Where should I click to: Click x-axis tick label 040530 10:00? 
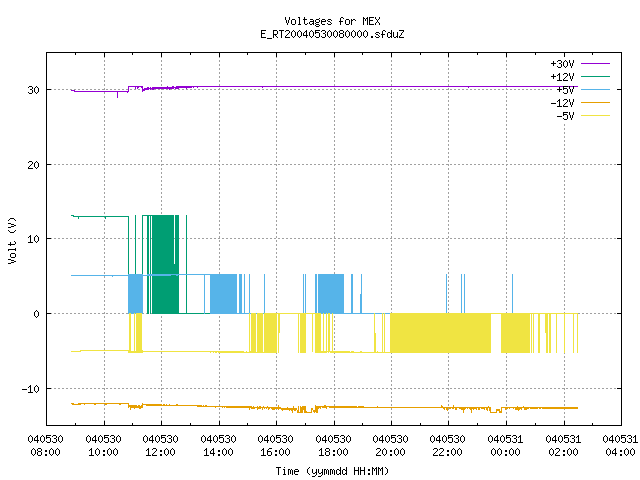[103, 446]
